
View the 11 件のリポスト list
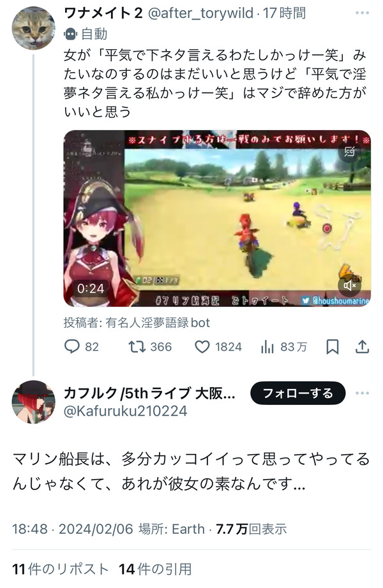[x=60, y=570]
